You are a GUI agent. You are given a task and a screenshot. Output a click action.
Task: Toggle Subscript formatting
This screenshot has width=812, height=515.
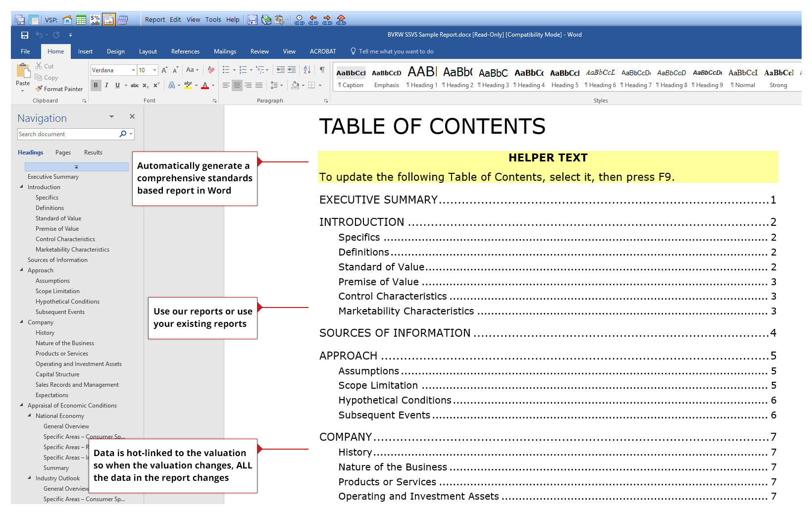click(146, 85)
